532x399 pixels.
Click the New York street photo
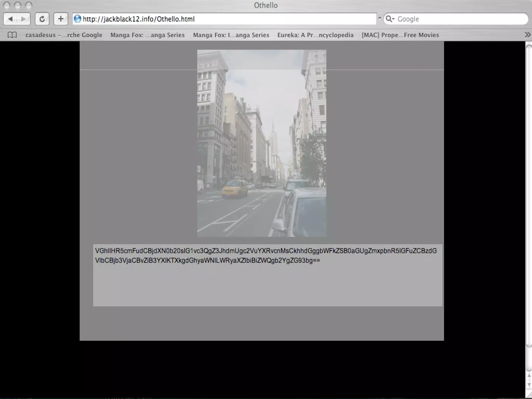262,143
